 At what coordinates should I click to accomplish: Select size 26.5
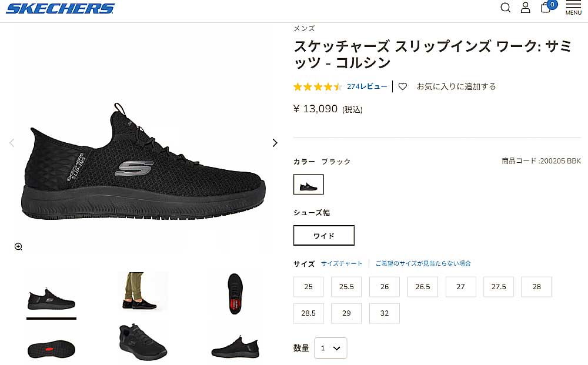423,287
